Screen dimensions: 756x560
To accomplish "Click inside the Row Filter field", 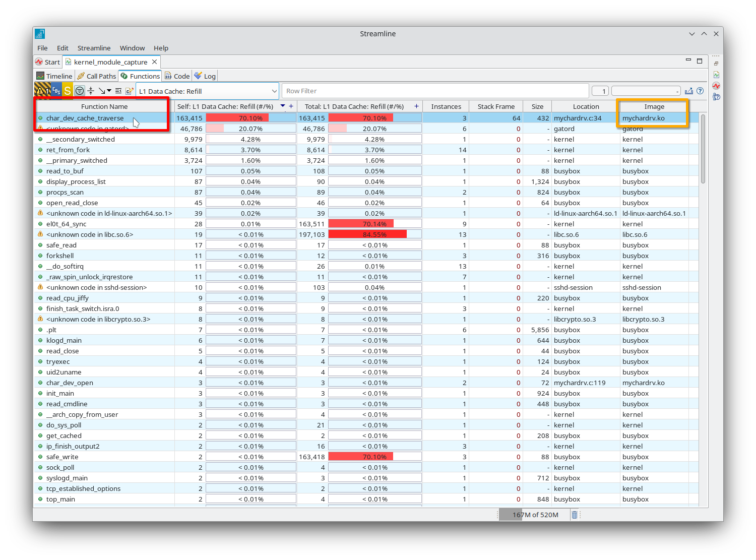I will click(433, 91).
